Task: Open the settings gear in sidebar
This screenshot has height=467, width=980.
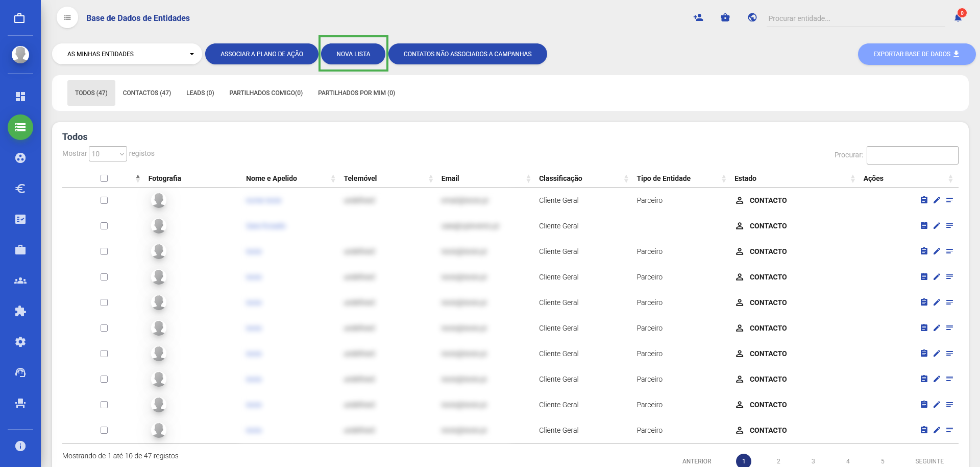Action: click(20, 342)
